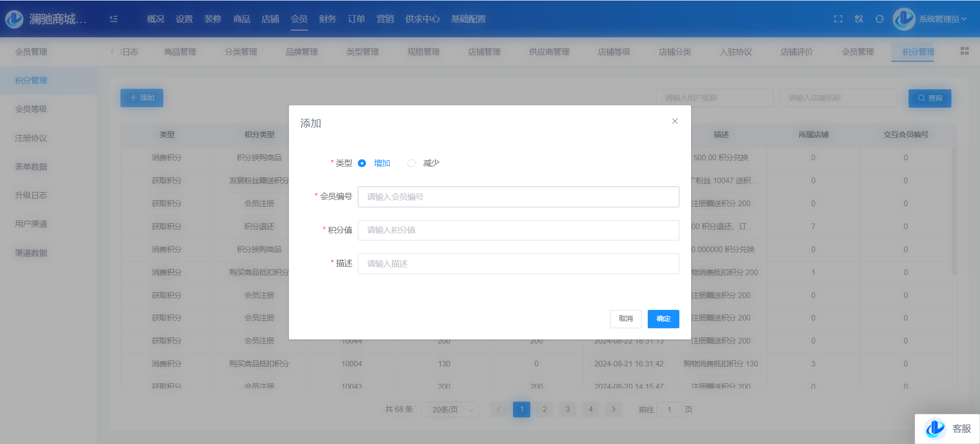Open the 客服 customer service widget

pos(947,429)
